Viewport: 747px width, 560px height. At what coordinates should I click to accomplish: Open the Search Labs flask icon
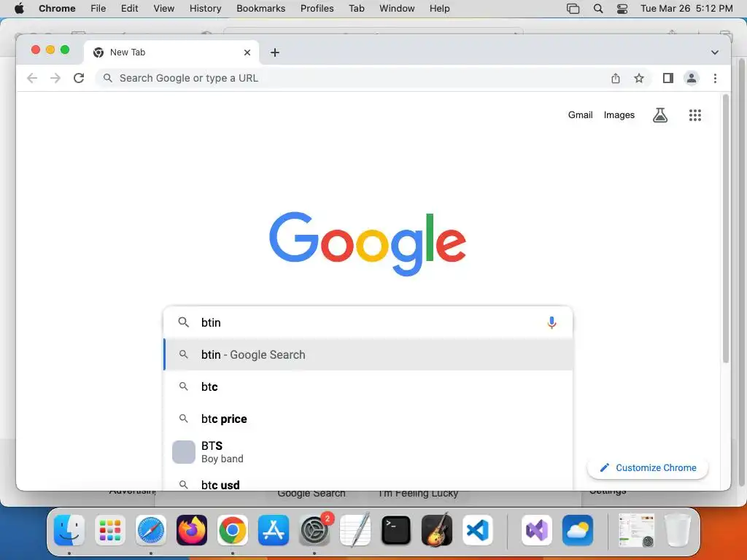click(x=659, y=114)
